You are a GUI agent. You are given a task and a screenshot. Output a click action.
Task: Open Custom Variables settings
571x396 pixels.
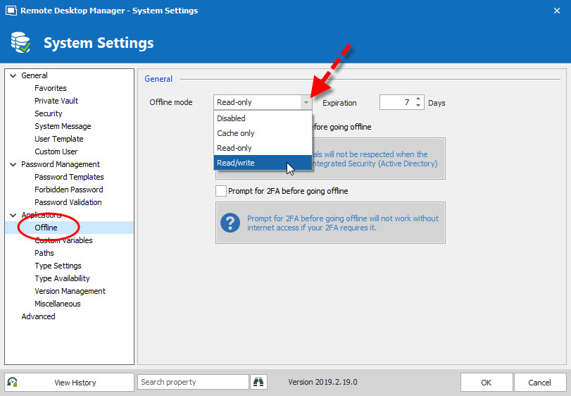[64, 240]
